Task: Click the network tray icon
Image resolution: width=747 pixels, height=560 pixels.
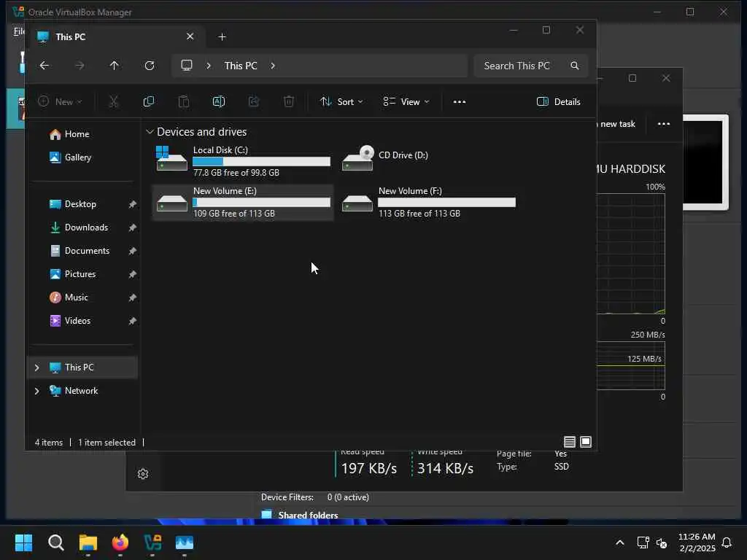Action: coord(643,542)
